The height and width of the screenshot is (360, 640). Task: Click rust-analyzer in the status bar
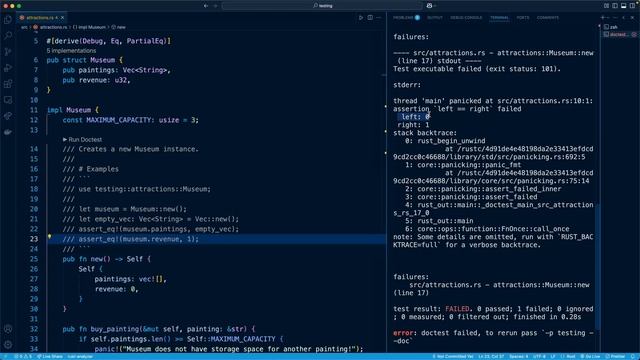[80, 356]
